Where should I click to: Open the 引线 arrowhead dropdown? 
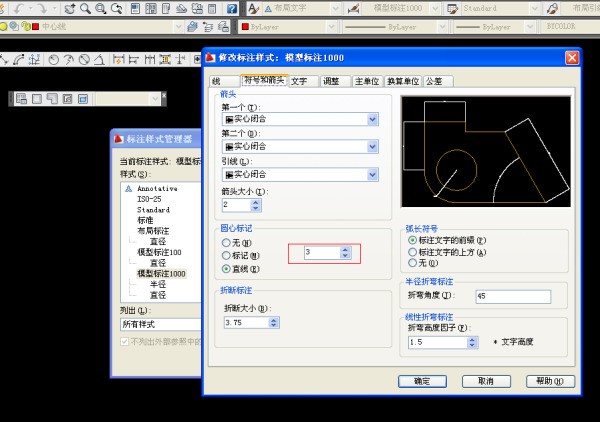click(300, 174)
